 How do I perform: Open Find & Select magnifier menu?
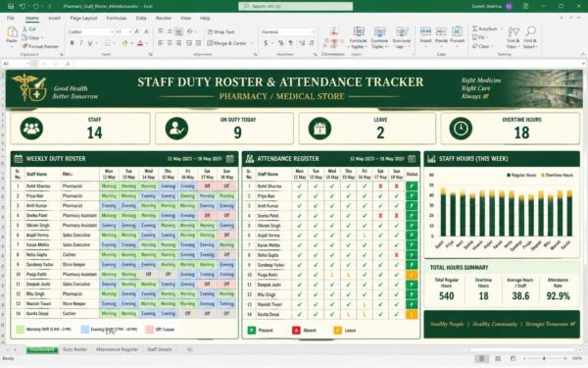coord(530,37)
